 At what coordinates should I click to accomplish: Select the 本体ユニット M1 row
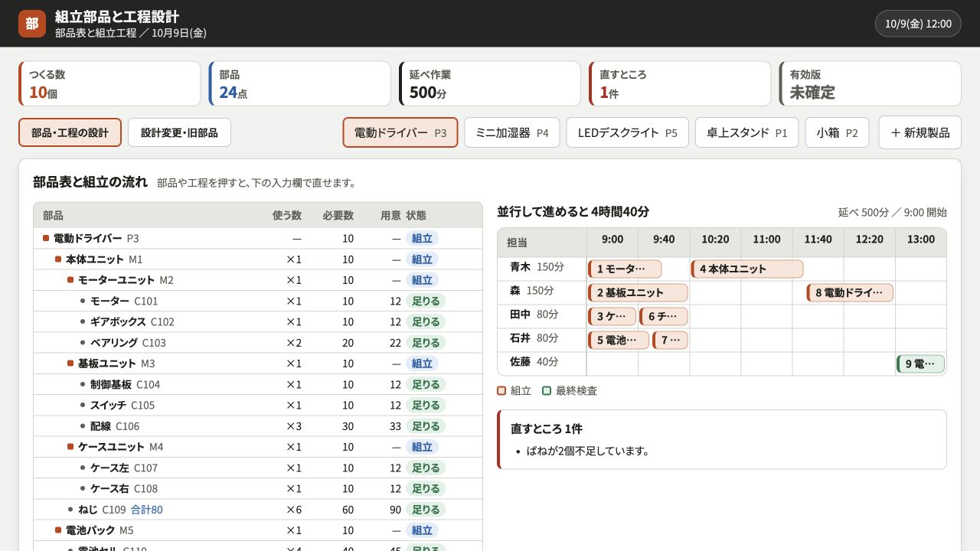point(258,259)
